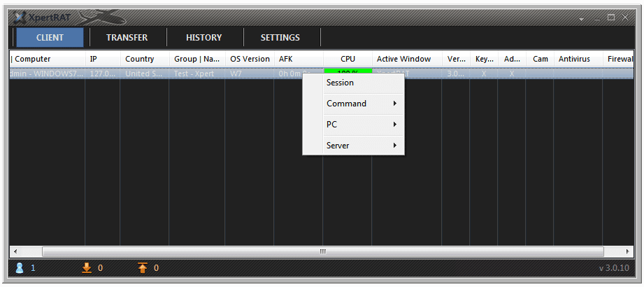
Task: Minimize the XpertRAT window
Action: [597, 18]
